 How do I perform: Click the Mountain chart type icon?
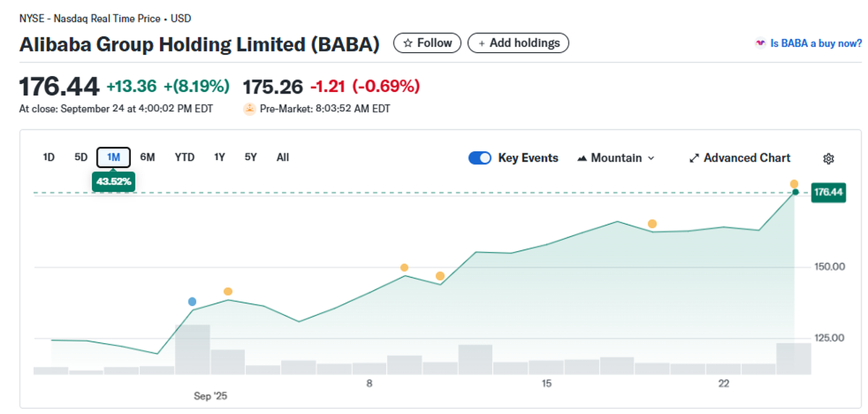582,159
